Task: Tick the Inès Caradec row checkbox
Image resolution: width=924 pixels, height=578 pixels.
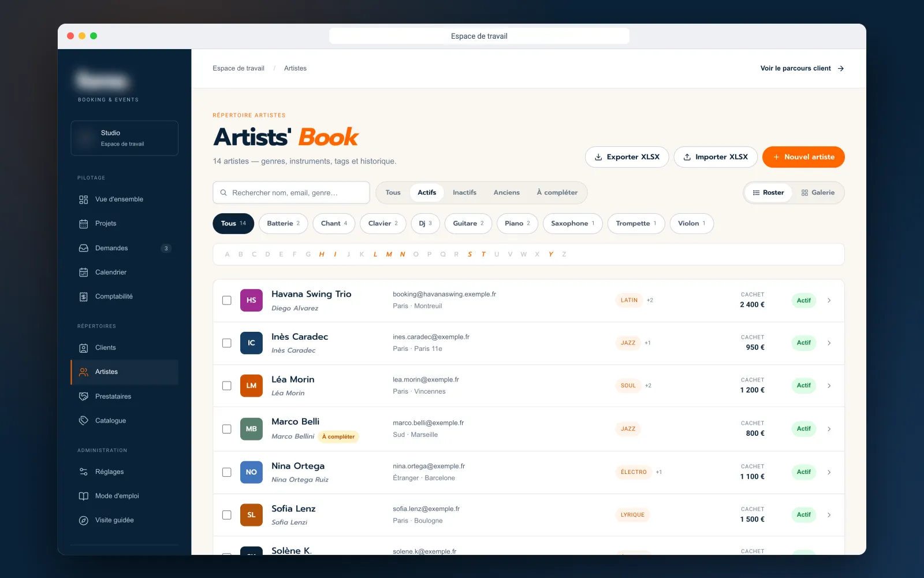Action: (x=227, y=343)
